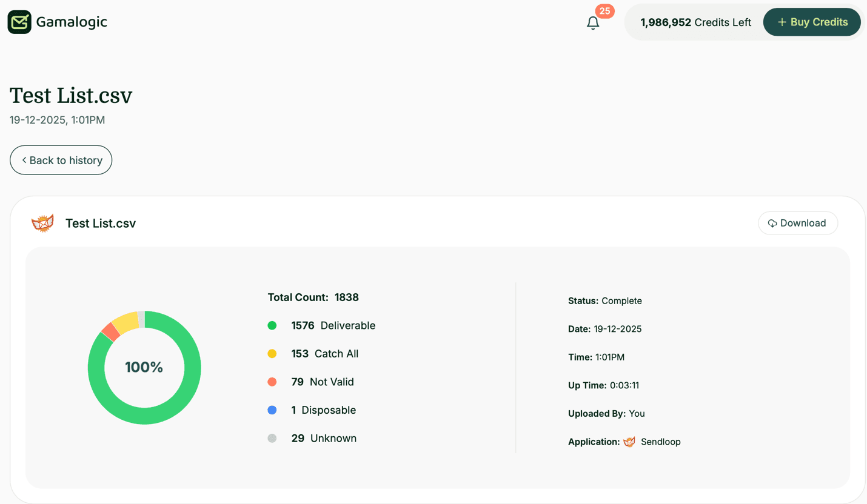867x504 pixels.
Task: Click the back chevron in Back to history
Action: click(x=24, y=160)
